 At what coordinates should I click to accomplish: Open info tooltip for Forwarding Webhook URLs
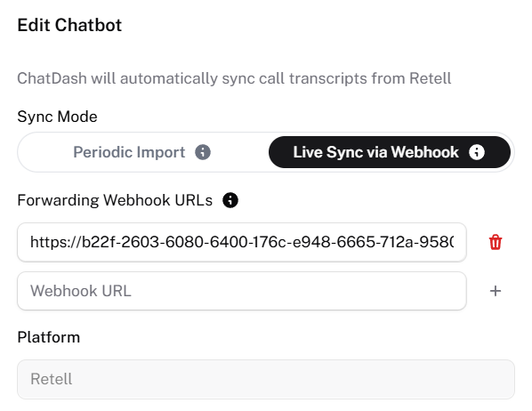(230, 200)
